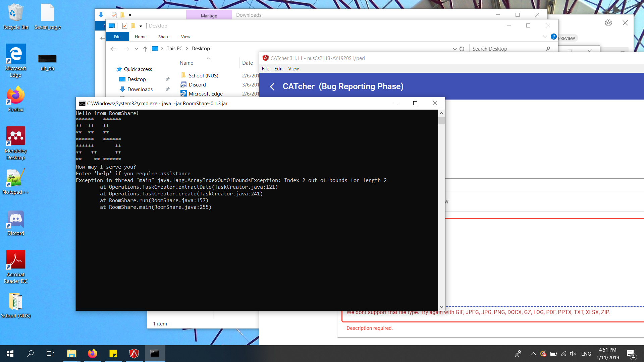Click the Up one level arrow

click(145, 49)
